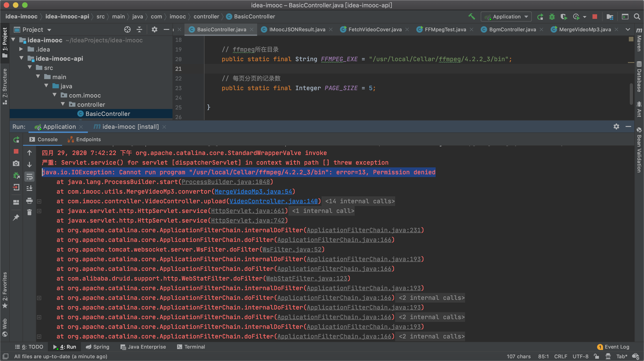Collapse the main folder in tree
This screenshot has height=361, width=644.
point(38,77)
